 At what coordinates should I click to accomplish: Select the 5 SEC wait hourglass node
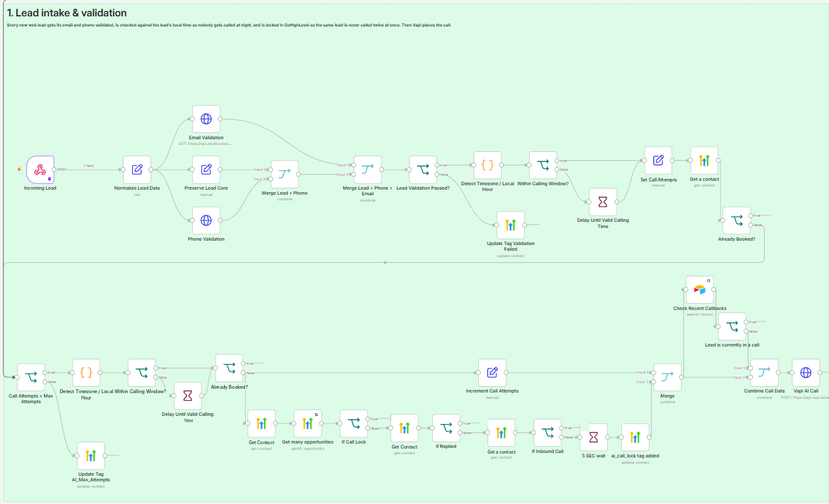[593, 437]
